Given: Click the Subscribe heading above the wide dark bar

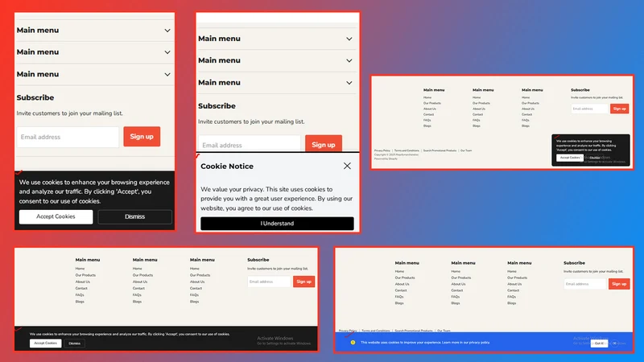Looking at the screenshot, I should point(258,260).
